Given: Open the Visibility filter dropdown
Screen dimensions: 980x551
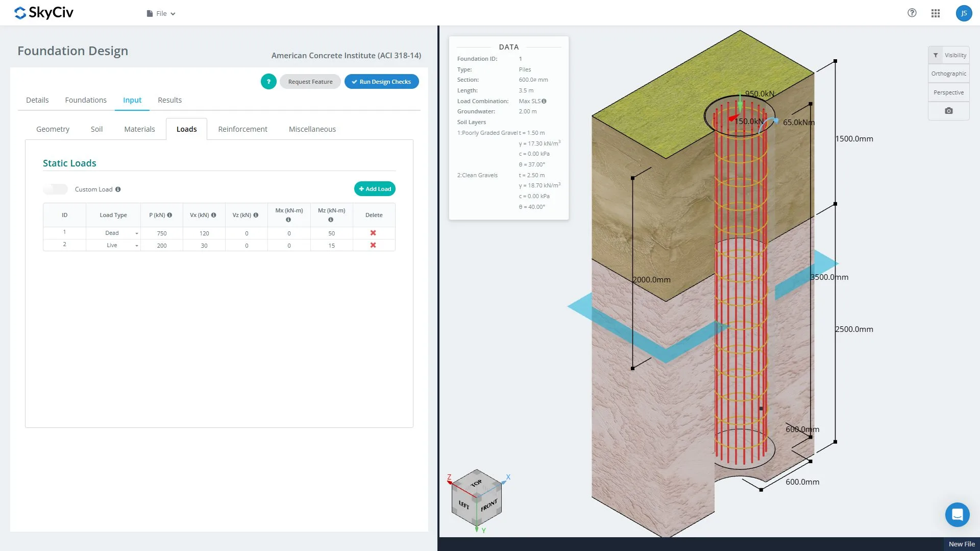Looking at the screenshot, I should (x=949, y=55).
